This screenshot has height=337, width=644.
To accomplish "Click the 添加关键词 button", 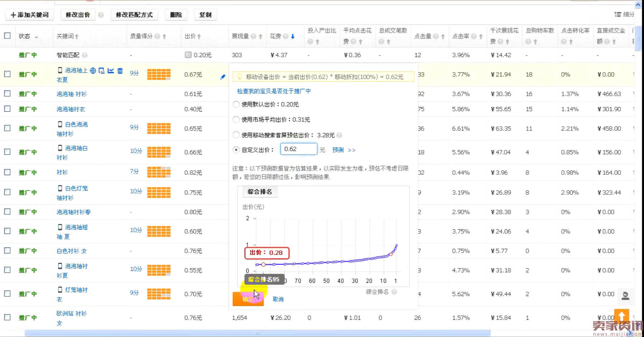I will [x=29, y=15].
